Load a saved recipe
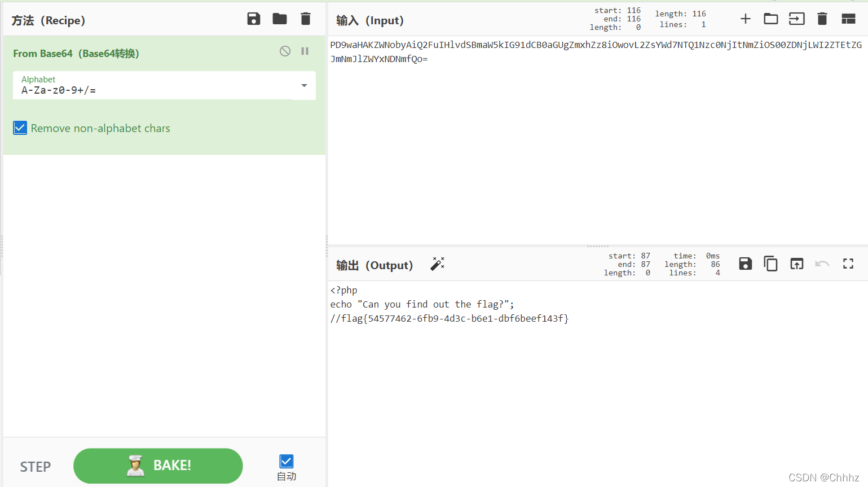The image size is (868, 487). 280,19
